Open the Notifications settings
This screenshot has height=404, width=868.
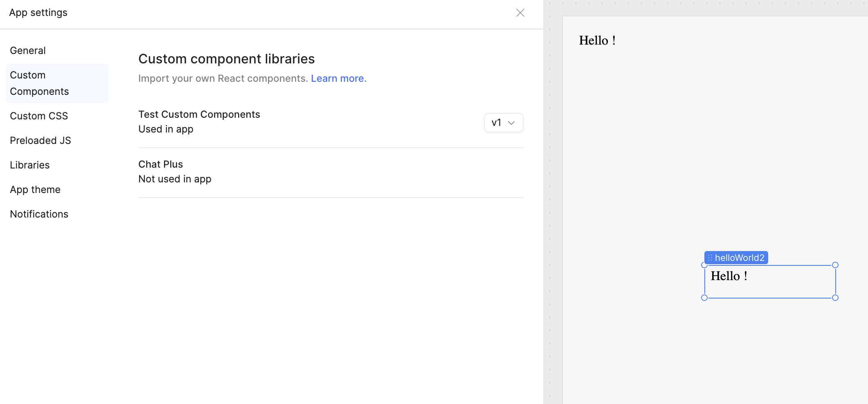pos(39,214)
